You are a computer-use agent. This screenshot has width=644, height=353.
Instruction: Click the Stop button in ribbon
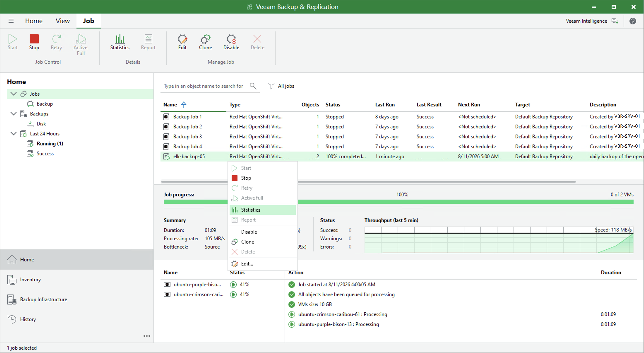tap(34, 42)
